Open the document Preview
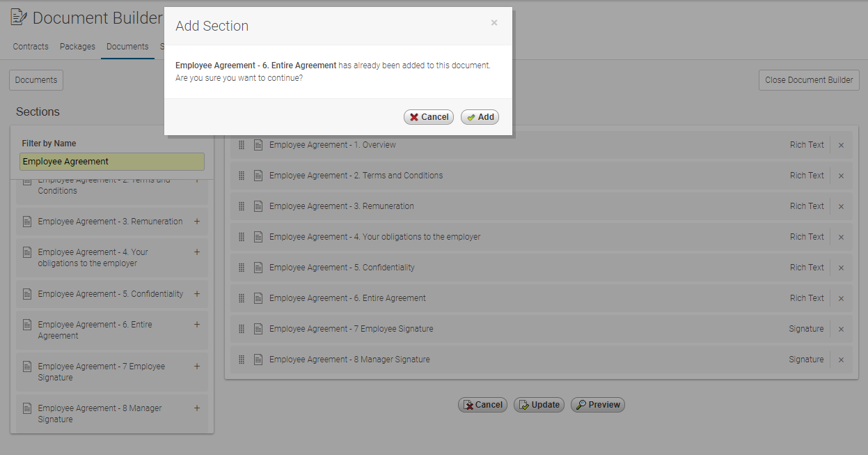Image resolution: width=868 pixels, height=455 pixels. click(x=597, y=405)
